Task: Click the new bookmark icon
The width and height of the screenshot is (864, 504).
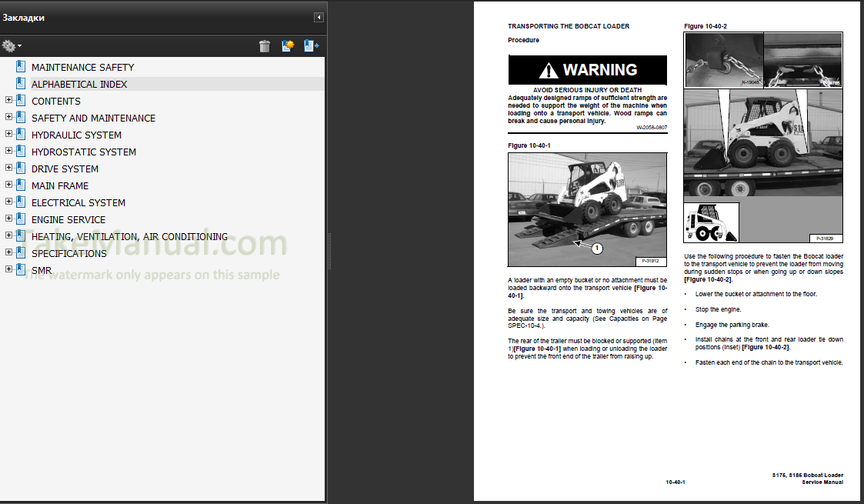Action: pos(288,46)
